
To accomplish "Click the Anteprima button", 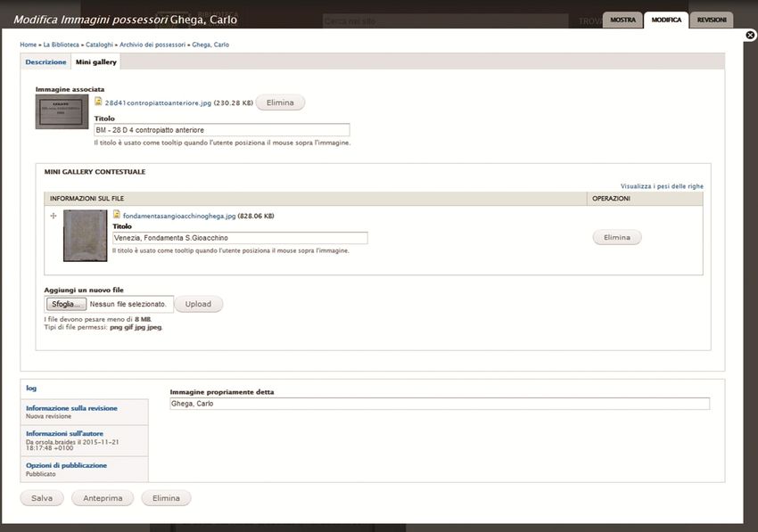I will (x=103, y=498).
